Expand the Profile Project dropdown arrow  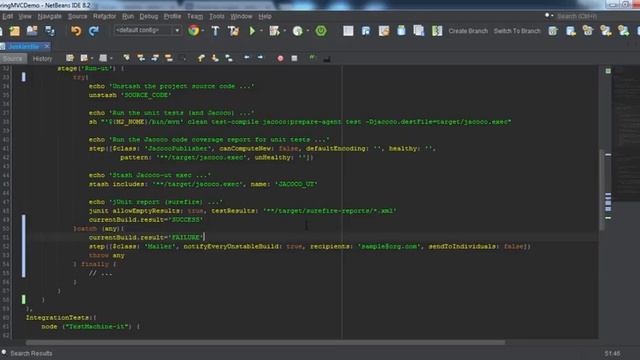(308, 31)
